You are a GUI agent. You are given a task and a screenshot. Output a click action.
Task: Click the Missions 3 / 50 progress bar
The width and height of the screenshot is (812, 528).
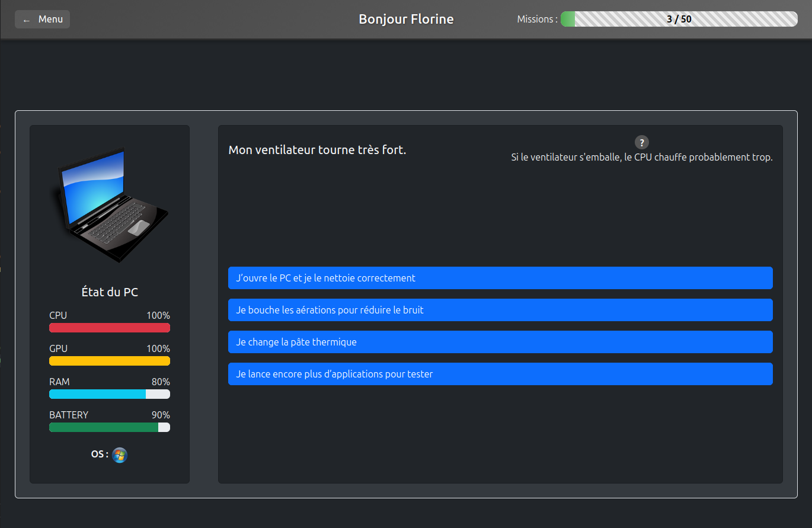tap(679, 19)
